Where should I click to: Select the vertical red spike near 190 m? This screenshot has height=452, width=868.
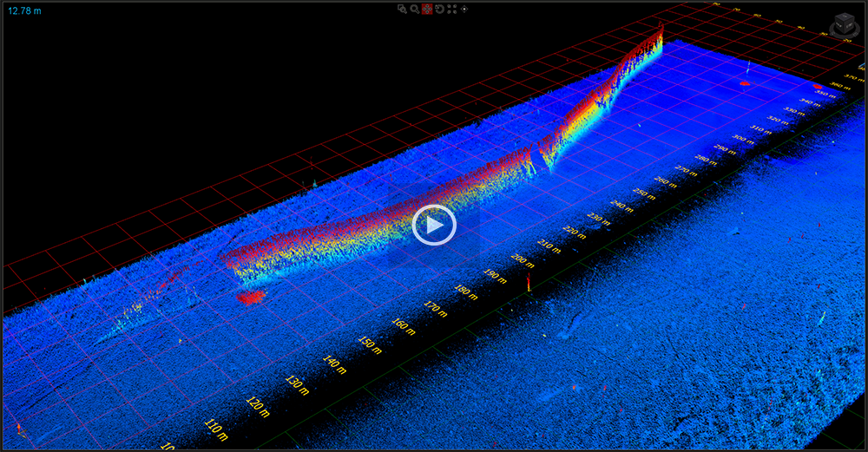click(529, 282)
